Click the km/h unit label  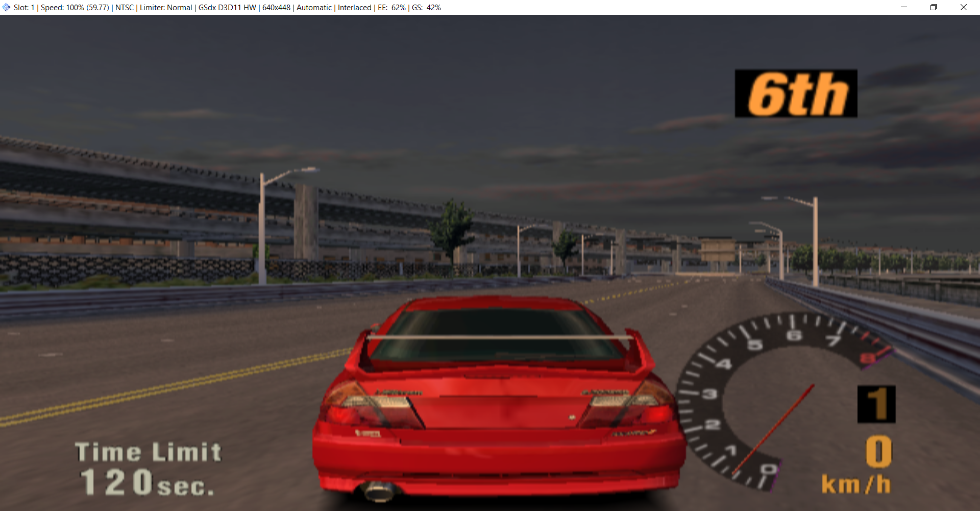point(856,484)
